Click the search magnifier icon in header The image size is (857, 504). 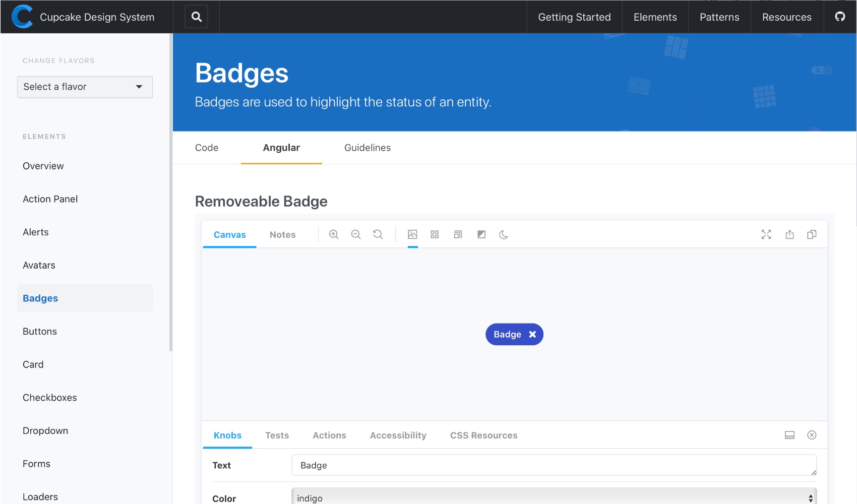(197, 17)
